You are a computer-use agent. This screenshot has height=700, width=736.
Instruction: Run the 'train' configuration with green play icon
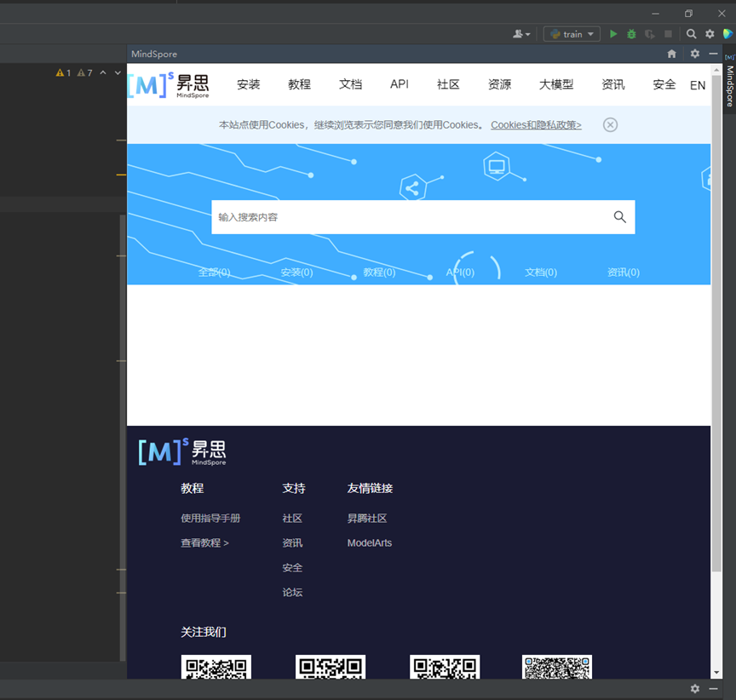[613, 34]
